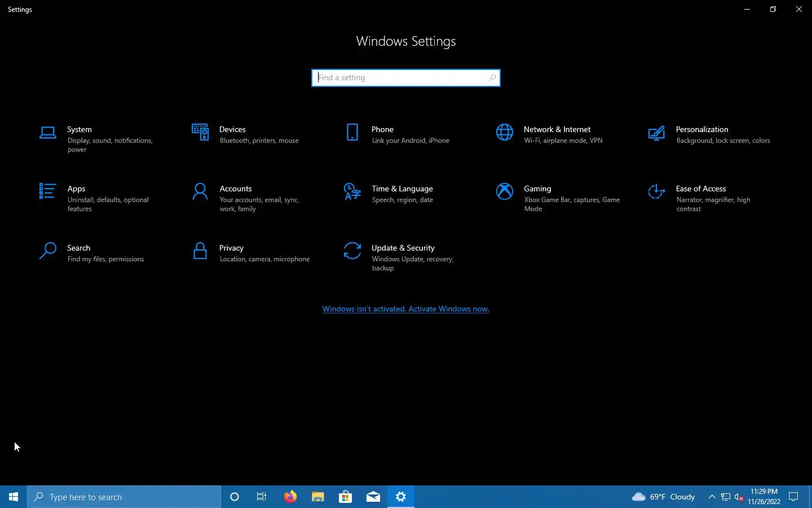The height and width of the screenshot is (508, 812).
Task: Open Cortana circle on taskbar
Action: (x=235, y=497)
